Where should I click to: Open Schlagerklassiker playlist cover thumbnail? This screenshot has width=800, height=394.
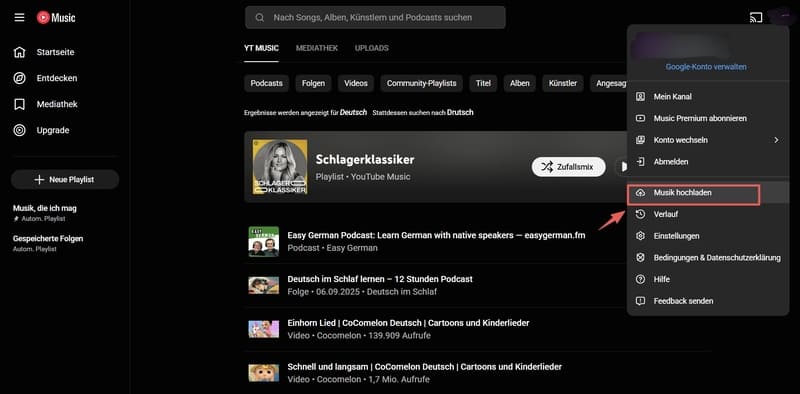[280, 167]
